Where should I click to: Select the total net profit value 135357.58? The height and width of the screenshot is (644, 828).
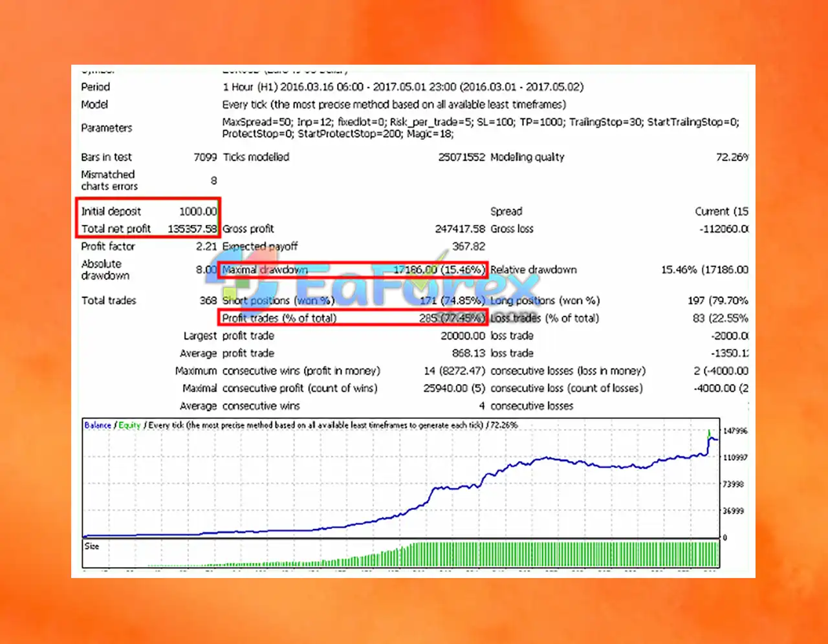tap(192, 228)
